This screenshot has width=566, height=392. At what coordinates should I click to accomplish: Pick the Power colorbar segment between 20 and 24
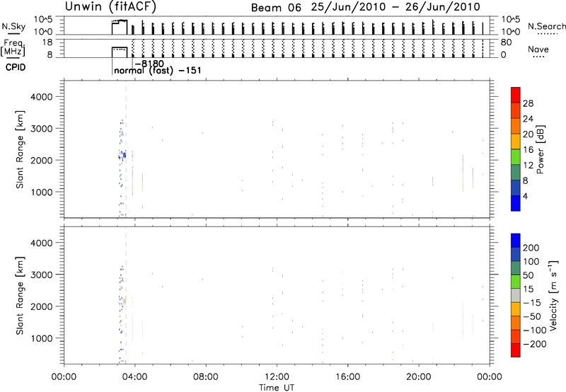click(x=516, y=126)
